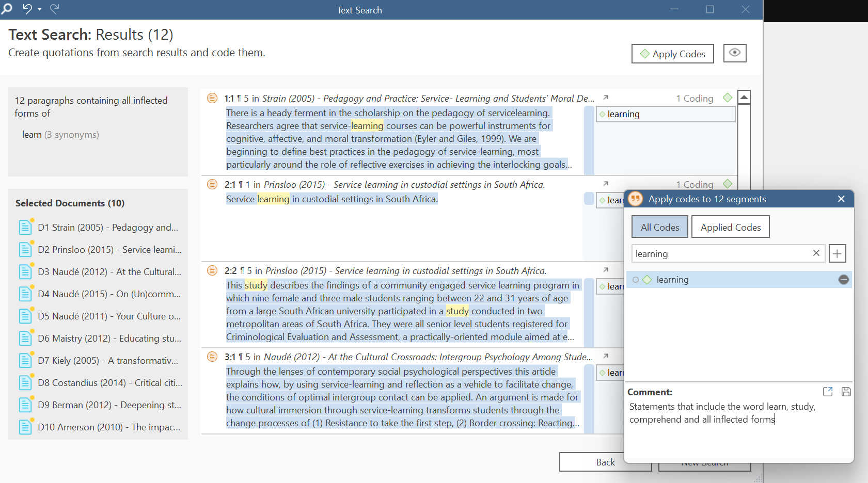
Task: Clear the learning code search field
Action: click(816, 253)
